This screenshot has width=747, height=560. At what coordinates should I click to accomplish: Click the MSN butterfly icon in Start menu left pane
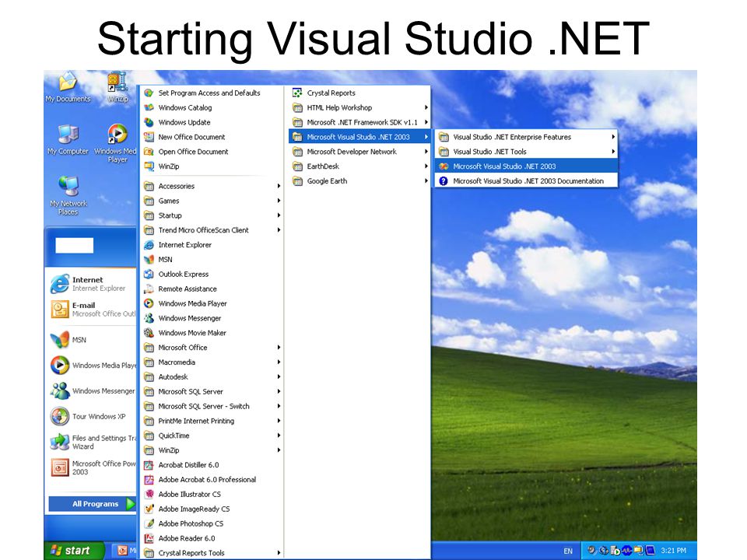(60, 340)
